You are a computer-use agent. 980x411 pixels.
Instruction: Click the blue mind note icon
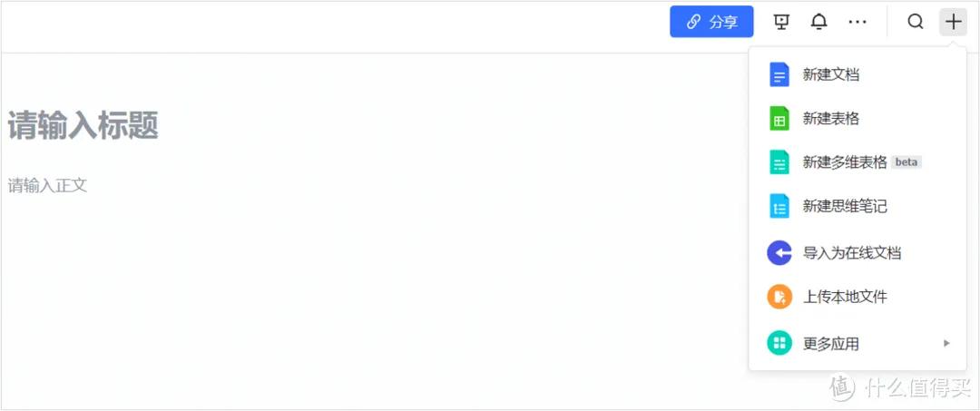(x=779, y=206)
